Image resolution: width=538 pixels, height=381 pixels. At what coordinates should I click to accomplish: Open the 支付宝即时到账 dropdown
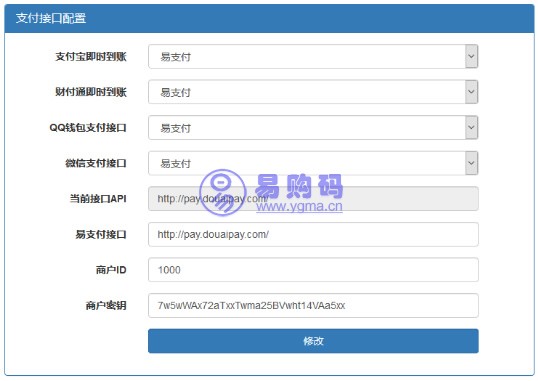click(x=313, y=57)
